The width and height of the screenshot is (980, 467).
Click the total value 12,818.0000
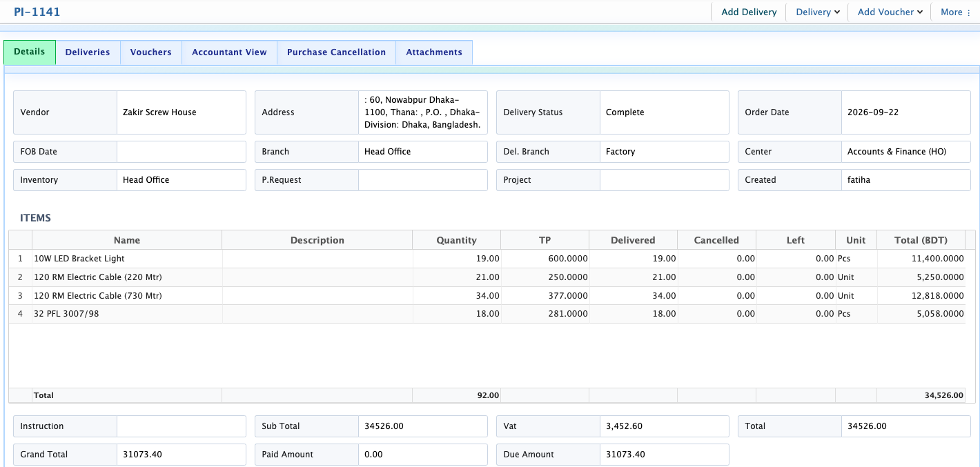click(937, 296)
